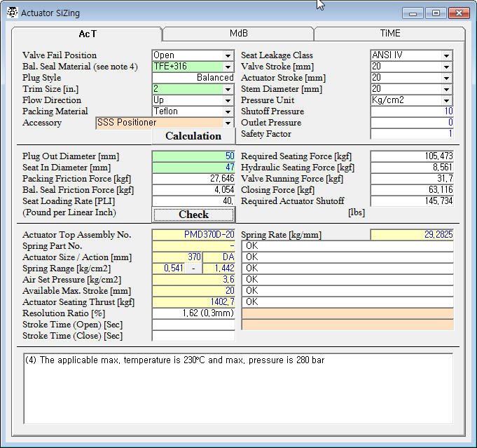Click the Check button
The height and width of the screenshot is (448, 477).
tap(193, 215)
